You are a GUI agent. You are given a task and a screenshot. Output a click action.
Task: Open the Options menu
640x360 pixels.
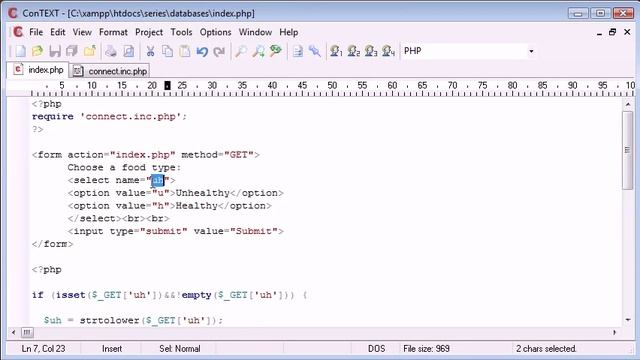pos(215,32)
